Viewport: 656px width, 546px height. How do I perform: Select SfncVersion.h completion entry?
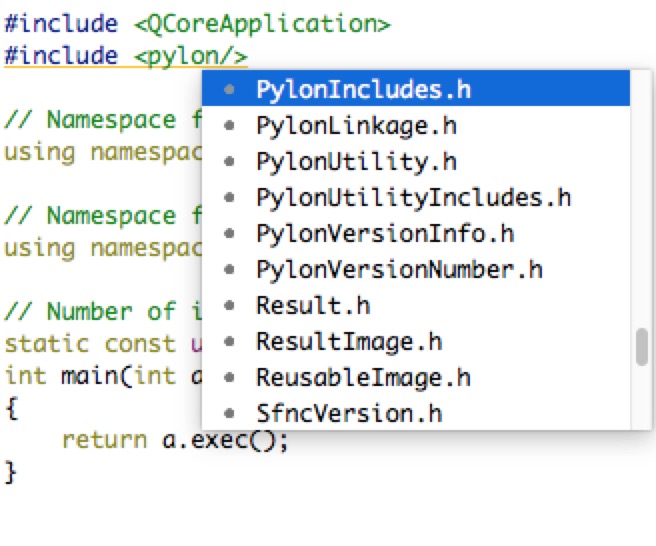[x=416, y=413]
